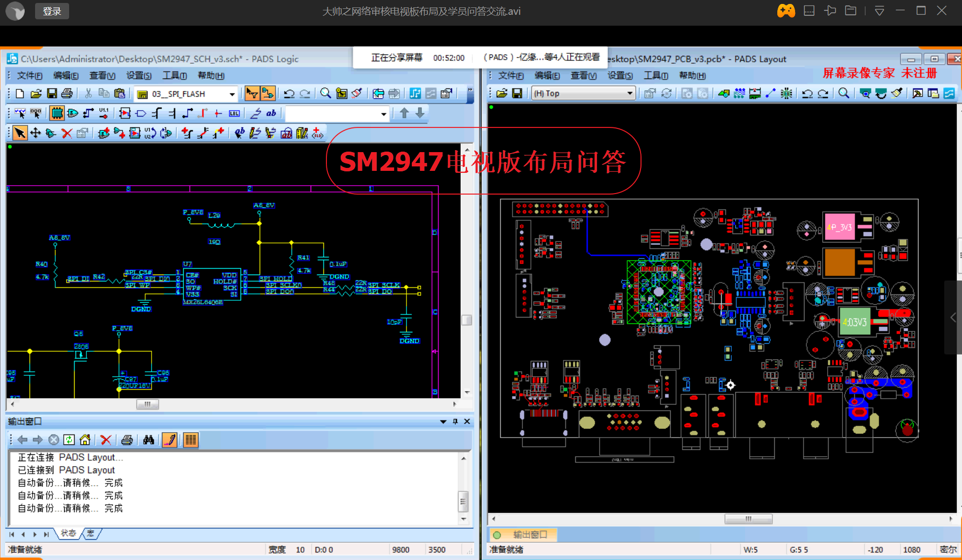Click the Home icon in output window toolbar

(85, 440)
